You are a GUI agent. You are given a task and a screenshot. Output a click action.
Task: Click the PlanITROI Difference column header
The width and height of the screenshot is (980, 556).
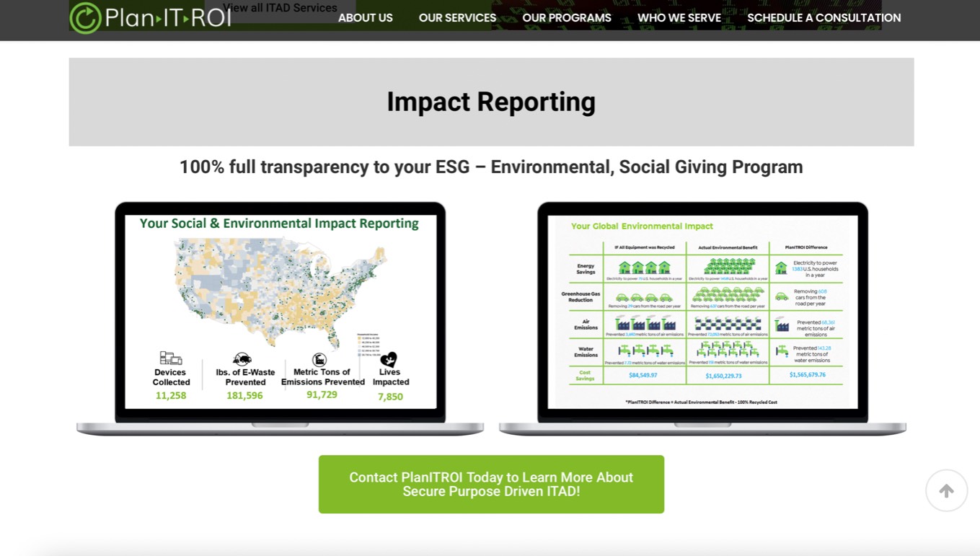coord(806,247)
